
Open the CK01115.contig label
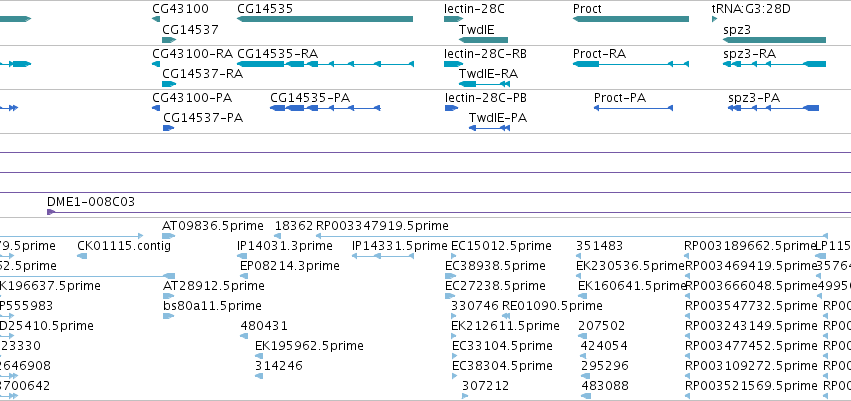pyautogui.click(x=124, y=246)
